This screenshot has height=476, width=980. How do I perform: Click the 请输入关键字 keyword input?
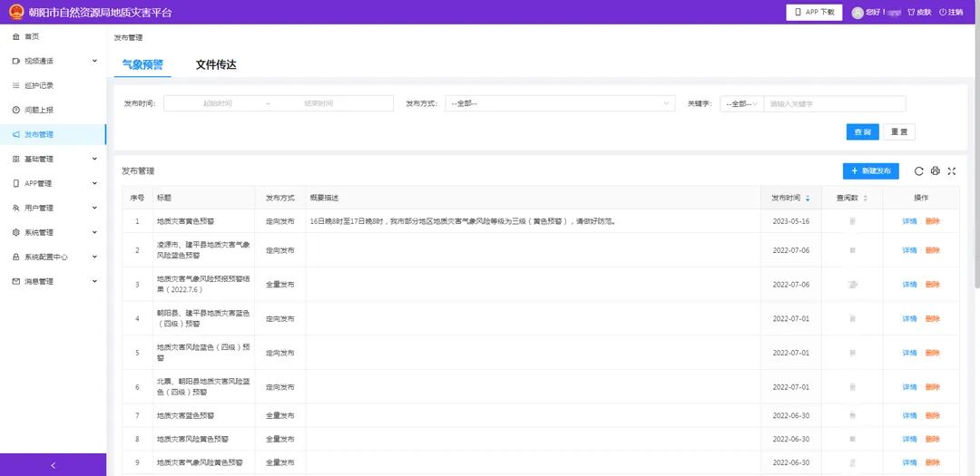835,103
